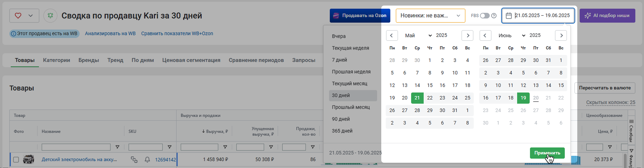Select the Вчера preset
644x168 pixels.
353,36
